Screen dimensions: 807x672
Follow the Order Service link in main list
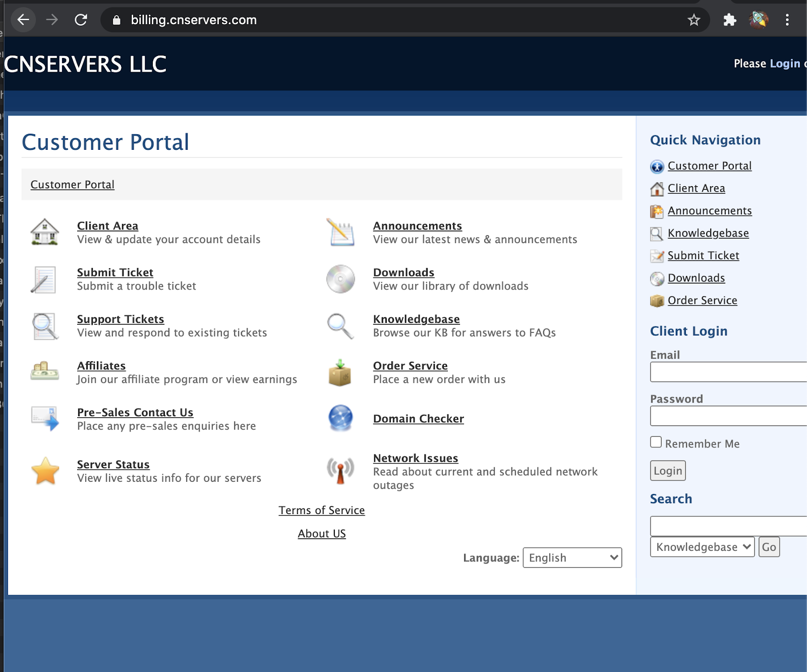click(x=411, y=366)
